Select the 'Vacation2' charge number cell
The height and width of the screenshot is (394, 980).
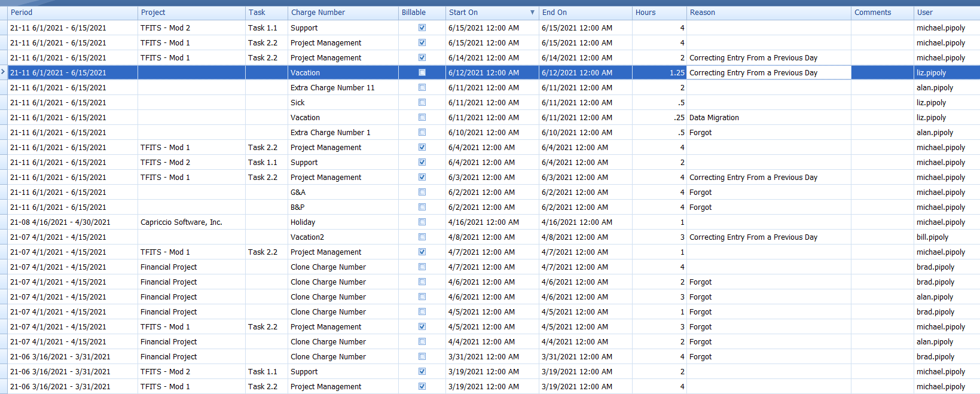(343, 237)
